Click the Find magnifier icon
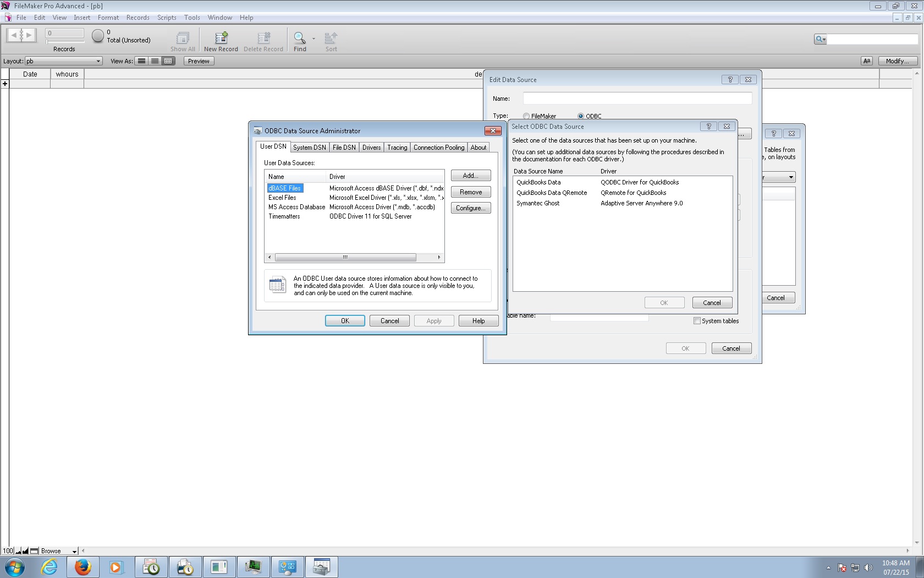This screenshot has height=578, width=924. [299, 38]
